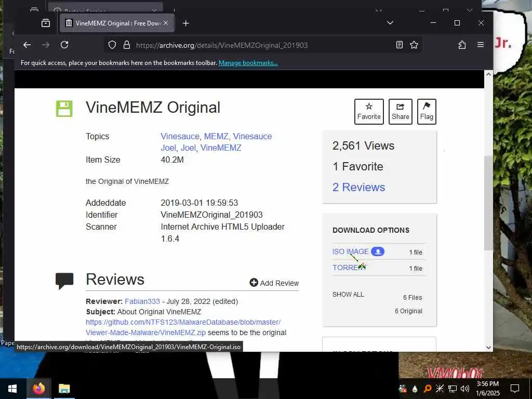Open the 2 Reviews link
This screenshot has height=399, width=532.
click(358, 187)
